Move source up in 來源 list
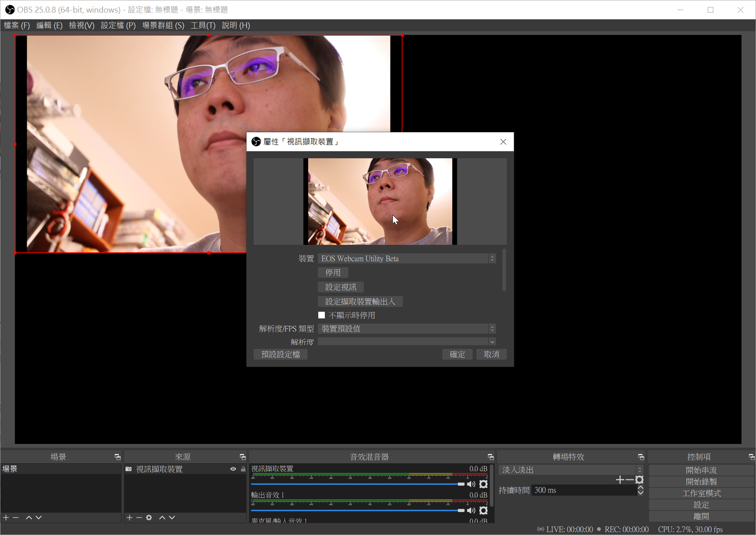This screenshot has height=535, width=756. pyautogui.click(x=162, y=518)
